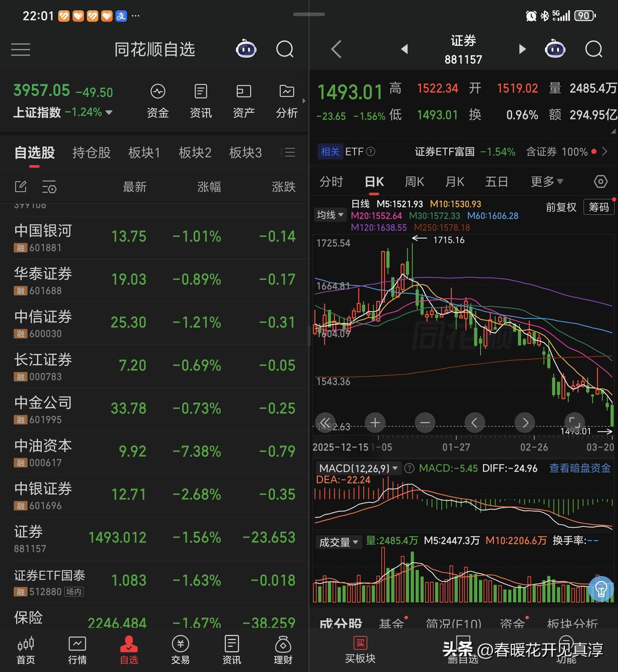
Task: Tap the search icon in 同花顺自选 header
Action: click(285, 49)
